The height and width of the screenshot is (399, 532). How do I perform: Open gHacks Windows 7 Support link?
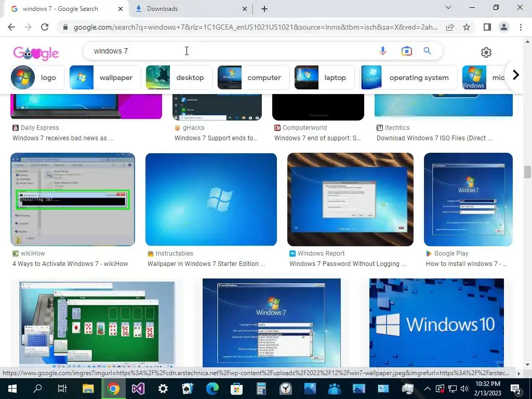216,138
